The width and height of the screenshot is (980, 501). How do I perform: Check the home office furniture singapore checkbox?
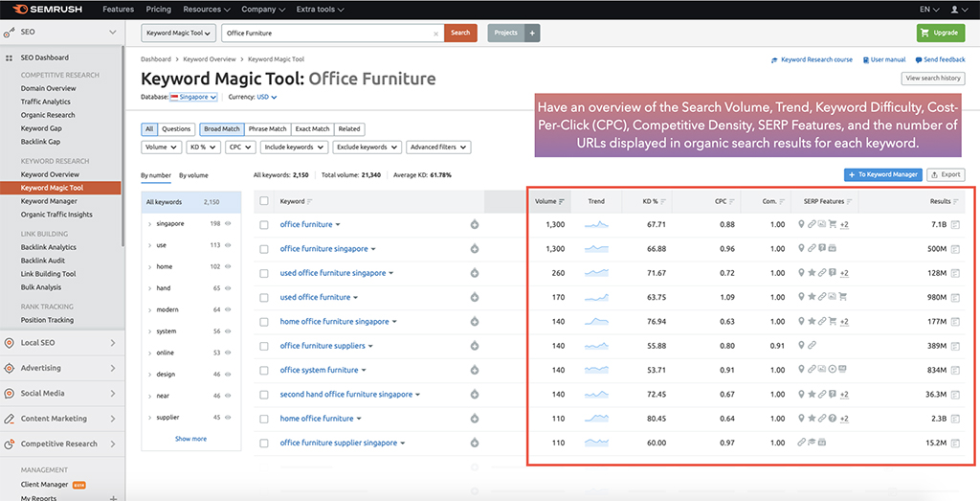[x=264, y=322]
